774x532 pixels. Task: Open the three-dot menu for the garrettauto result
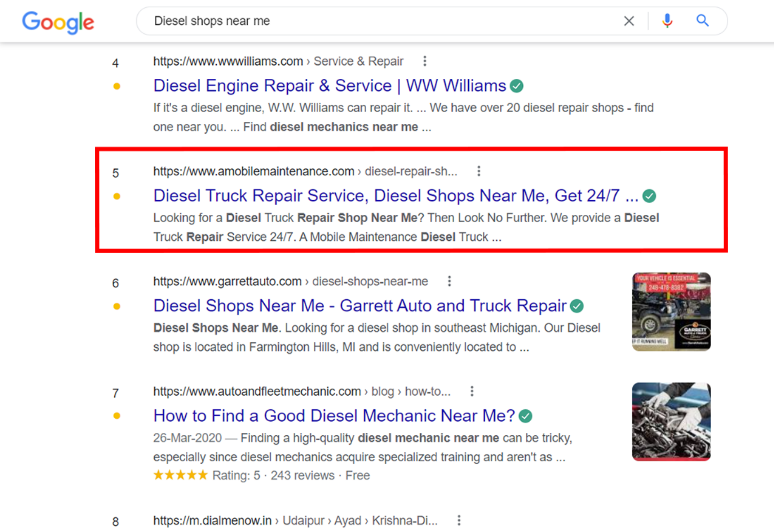[449, 281]
